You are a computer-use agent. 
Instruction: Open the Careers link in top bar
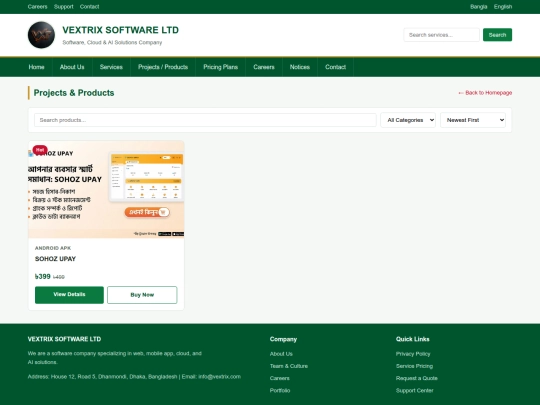coord(37,7)
